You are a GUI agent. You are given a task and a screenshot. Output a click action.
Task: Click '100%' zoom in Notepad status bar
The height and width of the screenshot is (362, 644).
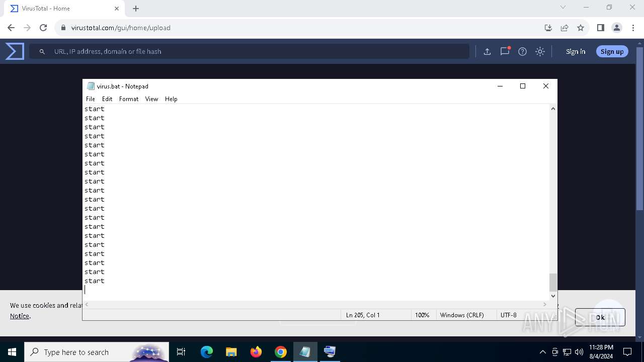[422, 315]
